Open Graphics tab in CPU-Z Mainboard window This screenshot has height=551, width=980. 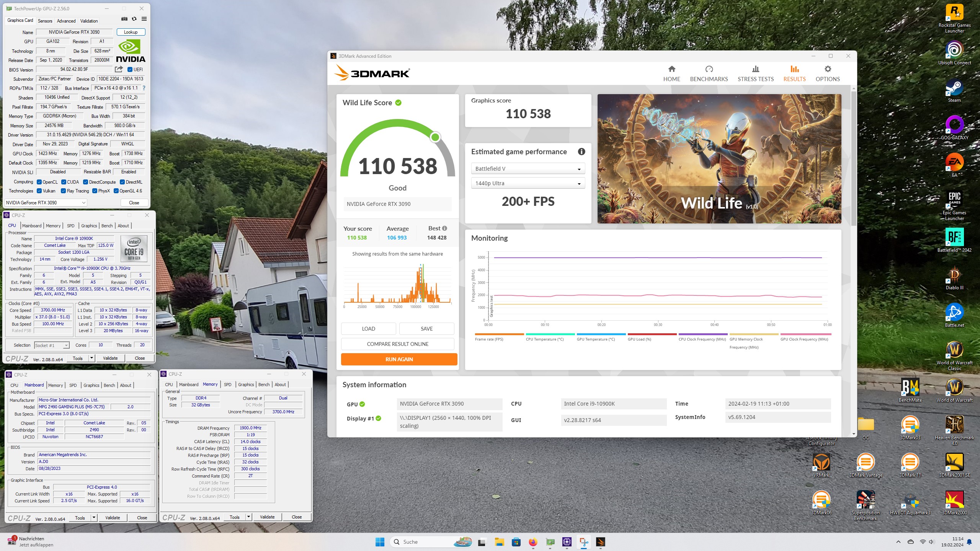[91, 385]
